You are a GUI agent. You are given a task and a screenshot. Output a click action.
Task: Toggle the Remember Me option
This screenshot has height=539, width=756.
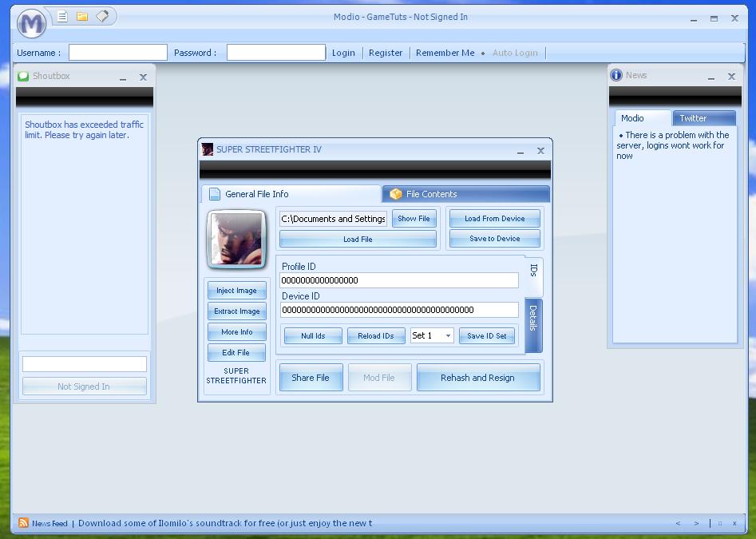click(x=445, y=53)
